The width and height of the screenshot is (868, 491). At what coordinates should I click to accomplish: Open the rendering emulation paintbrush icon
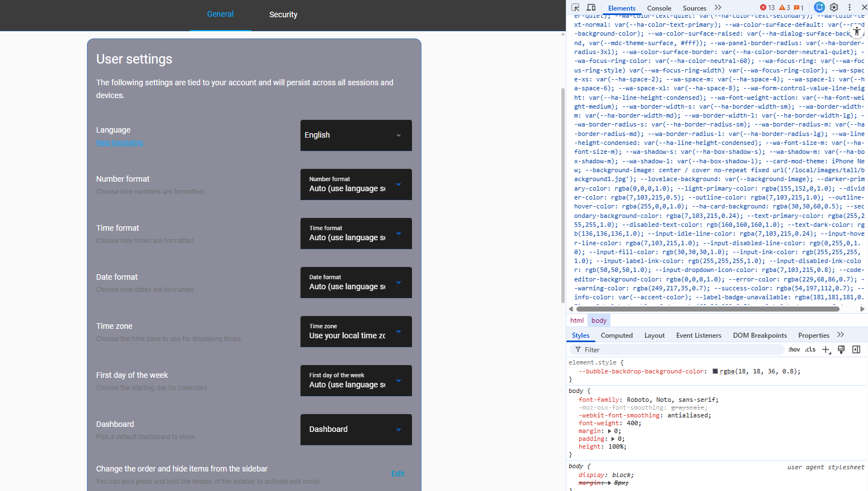841,349
